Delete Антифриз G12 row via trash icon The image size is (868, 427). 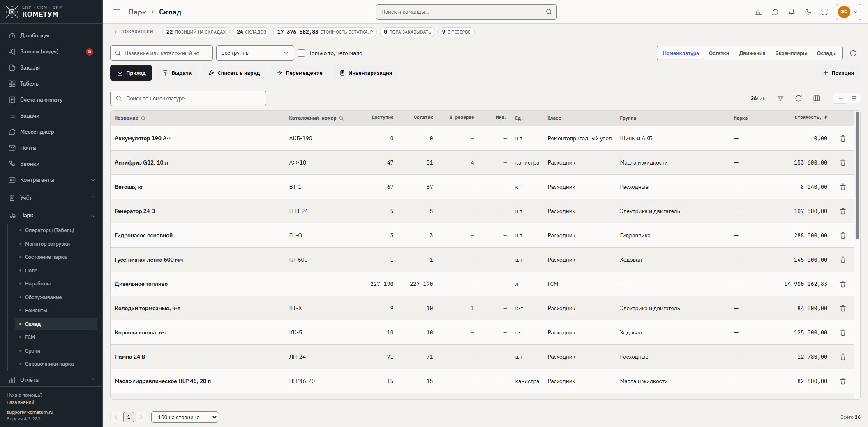click(843, 162)
